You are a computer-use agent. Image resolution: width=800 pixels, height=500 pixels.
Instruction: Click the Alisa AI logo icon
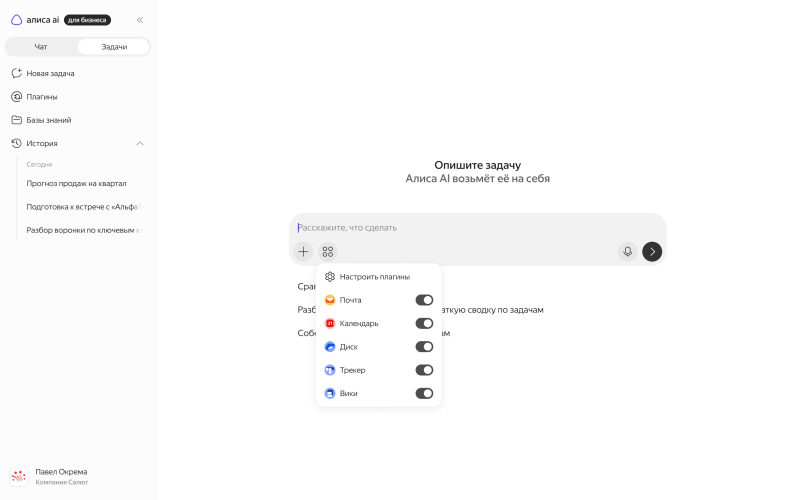coord(16,20)
